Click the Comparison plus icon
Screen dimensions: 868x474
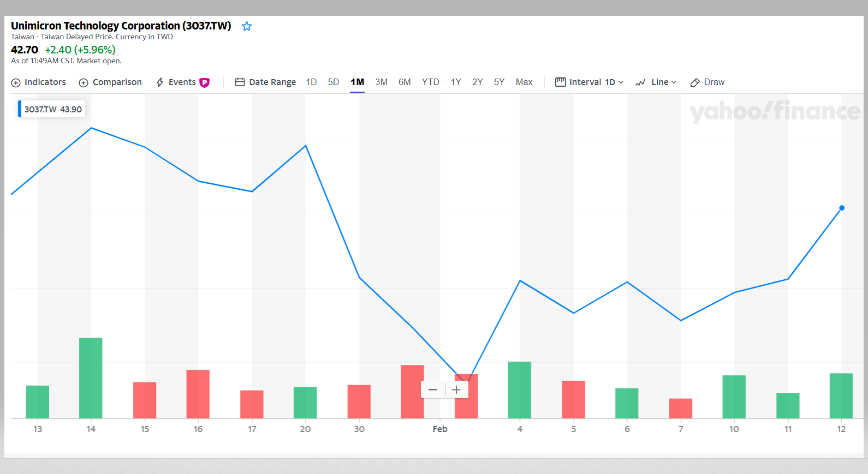[x=84, y=82]
